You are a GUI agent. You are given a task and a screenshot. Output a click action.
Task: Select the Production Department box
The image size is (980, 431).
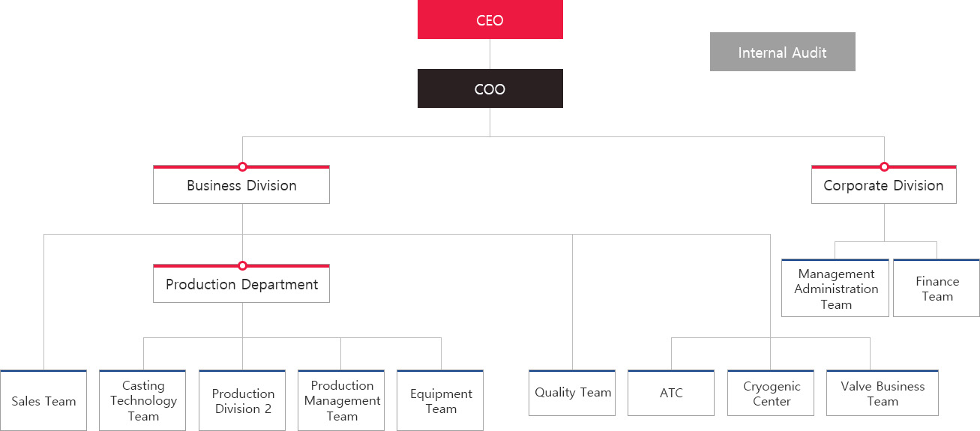[x=241, y=284]
